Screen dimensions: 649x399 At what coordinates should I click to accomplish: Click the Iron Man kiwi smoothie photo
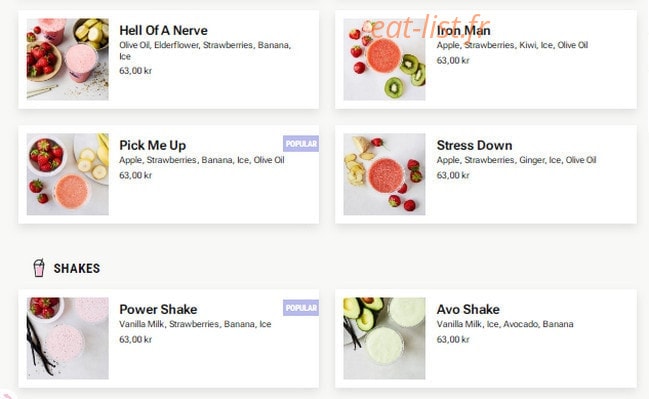coord(384,59)
